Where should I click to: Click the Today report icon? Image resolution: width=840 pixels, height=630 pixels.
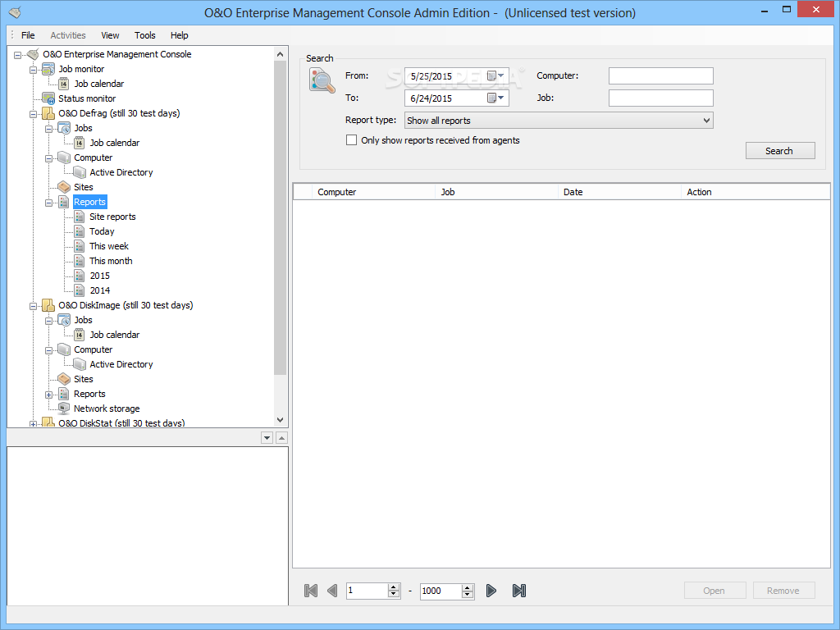point(80,231)
